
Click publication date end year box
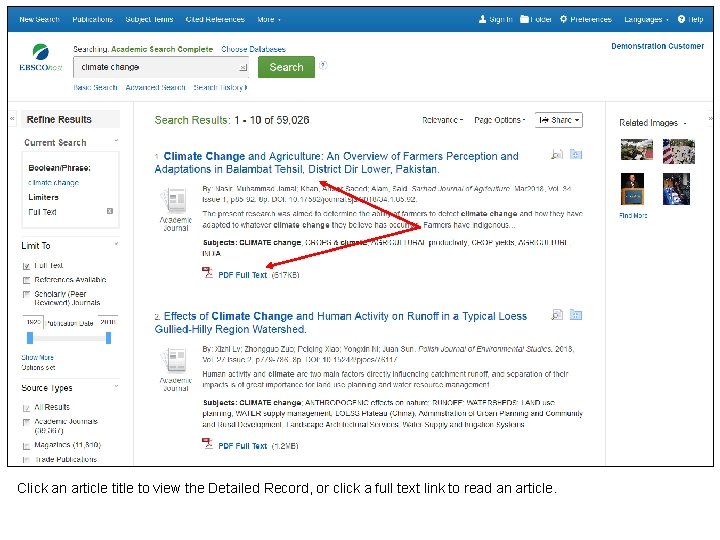108,322
